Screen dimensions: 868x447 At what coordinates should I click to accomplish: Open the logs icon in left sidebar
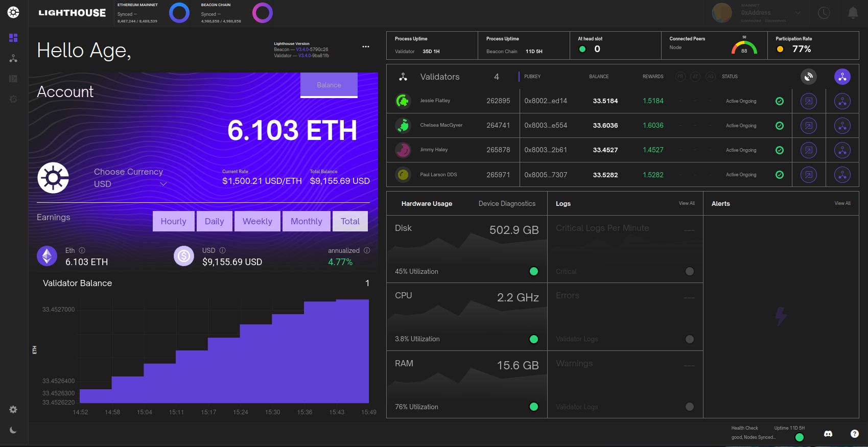[x=13, y=79]
